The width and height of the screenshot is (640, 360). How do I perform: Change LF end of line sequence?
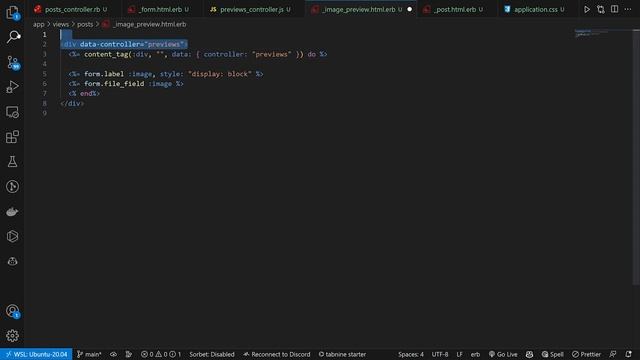click(x=459, y=354)
